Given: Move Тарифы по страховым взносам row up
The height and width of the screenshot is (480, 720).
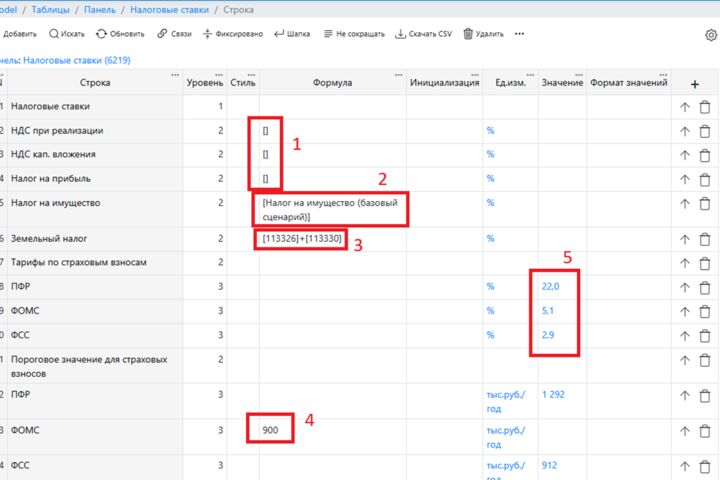Looking at the screenshot, I should 685,264.
